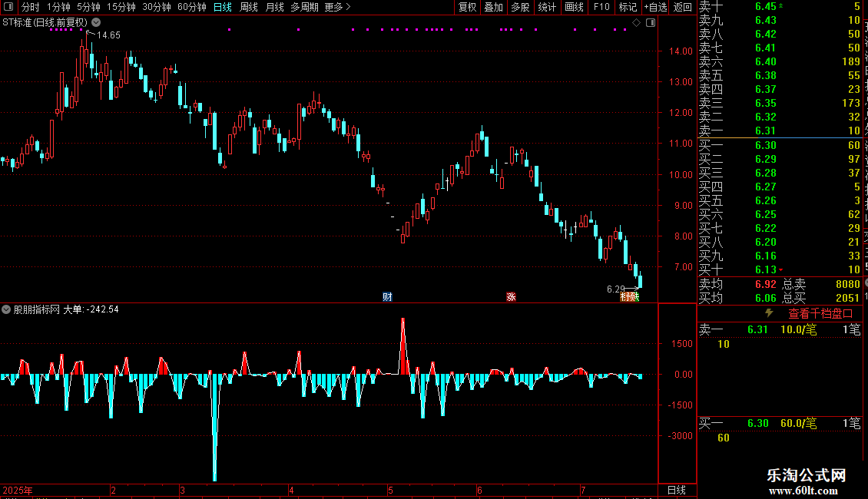Select the 60分钟 period
The width and height of the screenshot is (868, 499).
(x=191, y=7)
